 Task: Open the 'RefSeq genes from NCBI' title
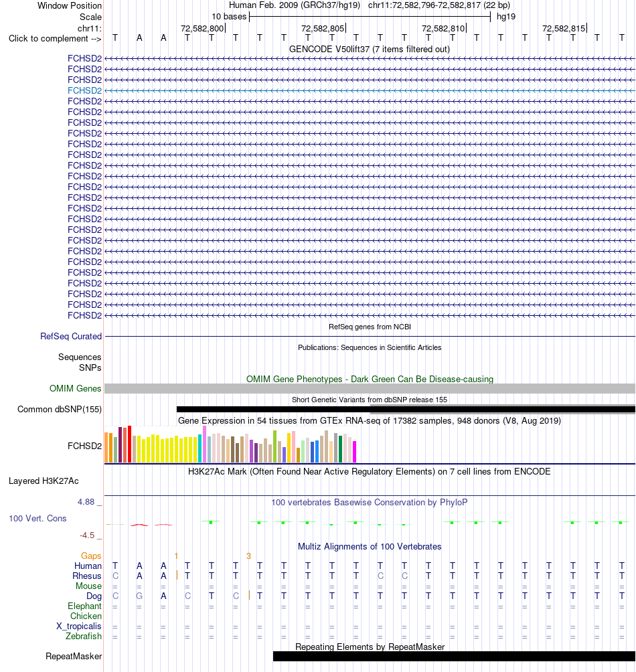[370, 327]
